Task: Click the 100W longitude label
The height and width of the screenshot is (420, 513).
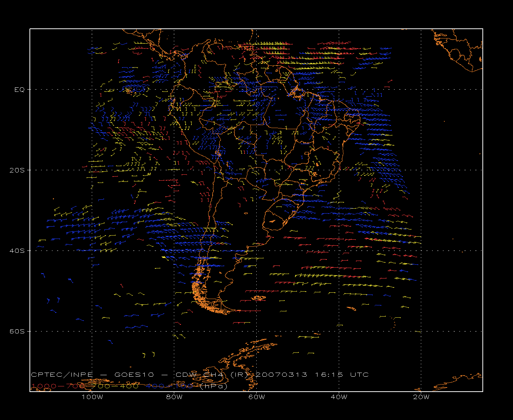Action: coord(92,397)
